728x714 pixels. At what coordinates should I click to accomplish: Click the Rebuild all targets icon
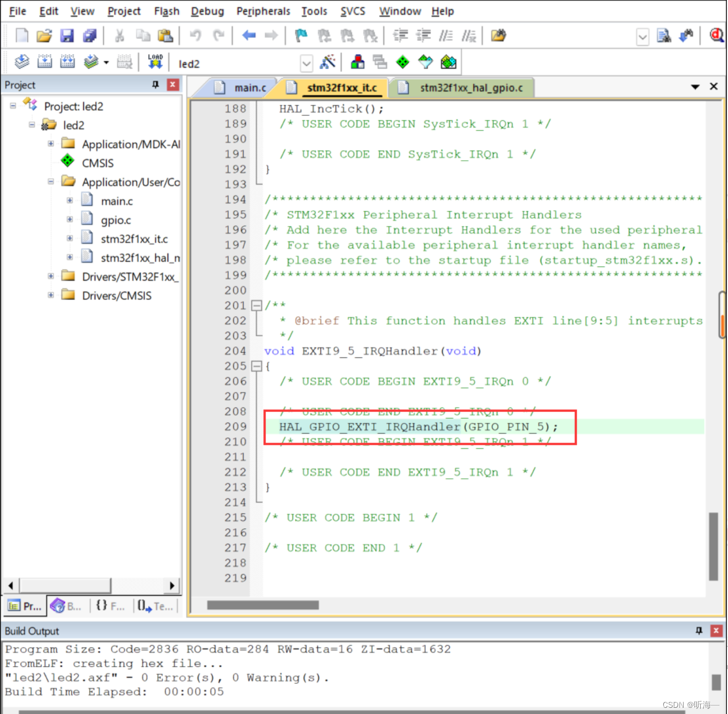[67, 61]
